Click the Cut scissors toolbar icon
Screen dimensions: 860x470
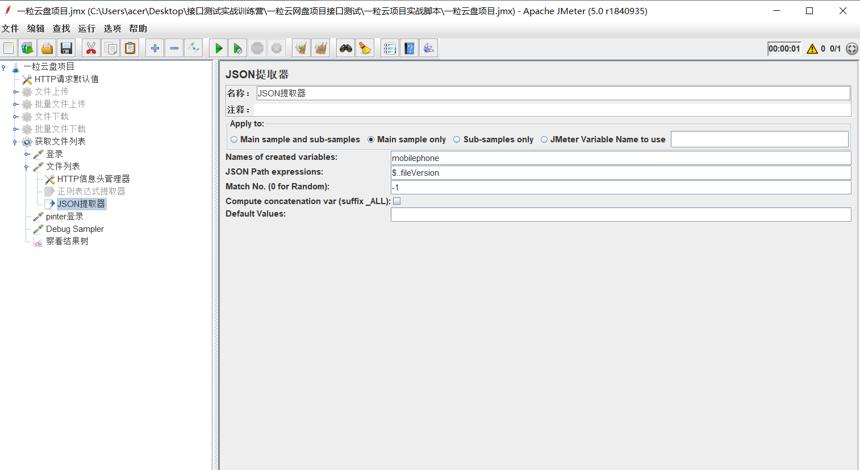pos(90,49)
